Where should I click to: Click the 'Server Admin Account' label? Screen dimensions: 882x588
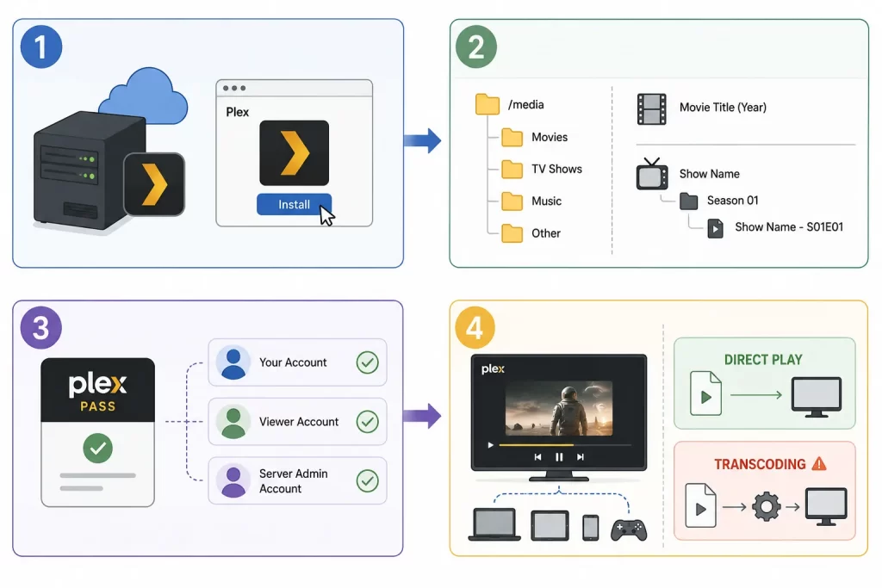(x=293, y=481)
